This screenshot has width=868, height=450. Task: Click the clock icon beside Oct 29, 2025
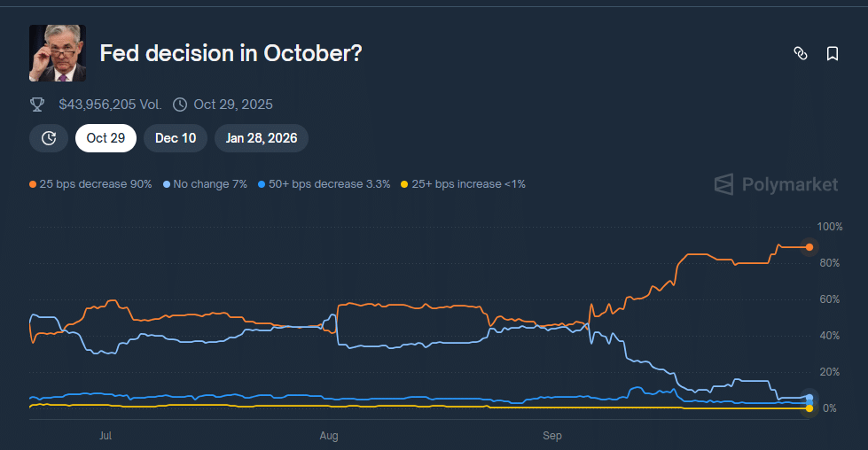pyautogui.click(x=180, y=105)
